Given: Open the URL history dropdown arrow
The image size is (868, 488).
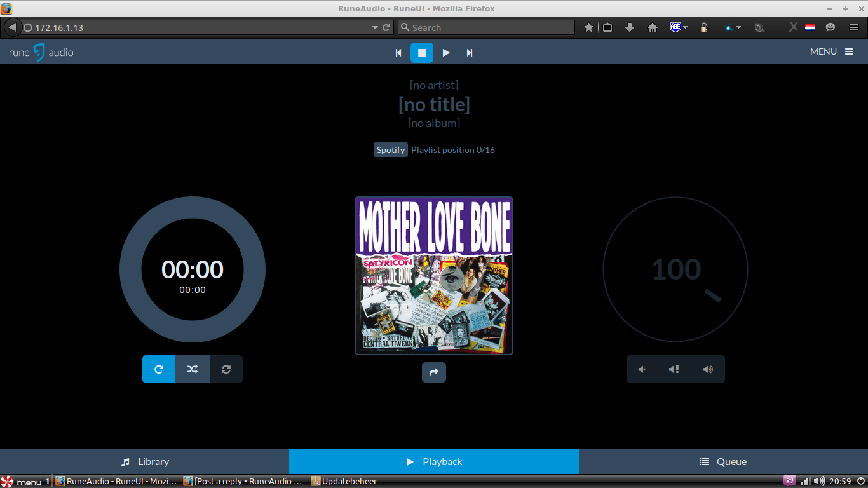Looking at the screenshot, I should click(375, 28).
